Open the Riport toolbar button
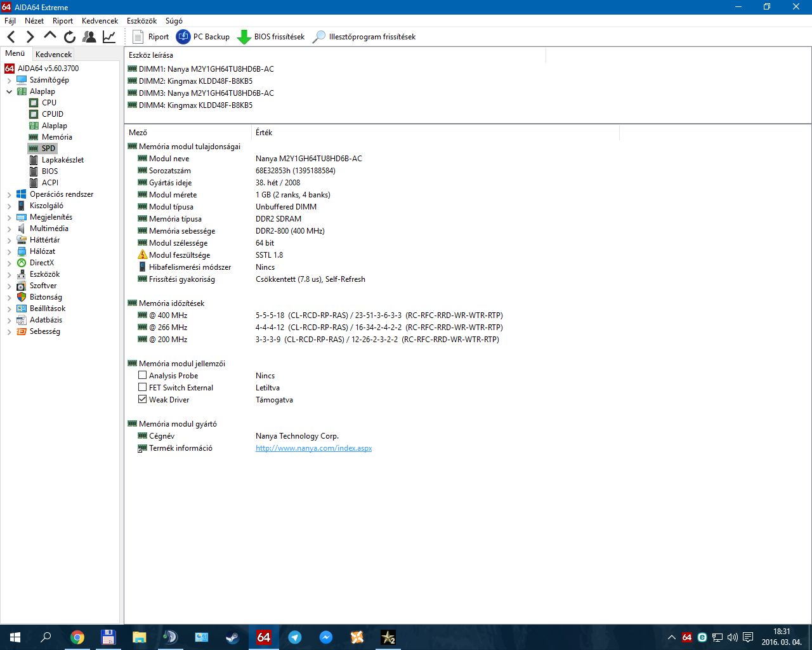 (150, 37)
